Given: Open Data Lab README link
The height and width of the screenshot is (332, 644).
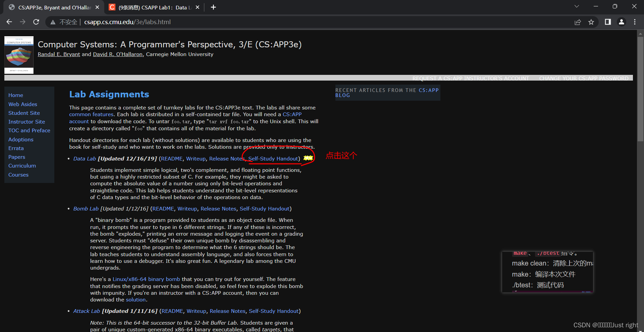Looking at the screenshot, I should [x=172, y=159].
